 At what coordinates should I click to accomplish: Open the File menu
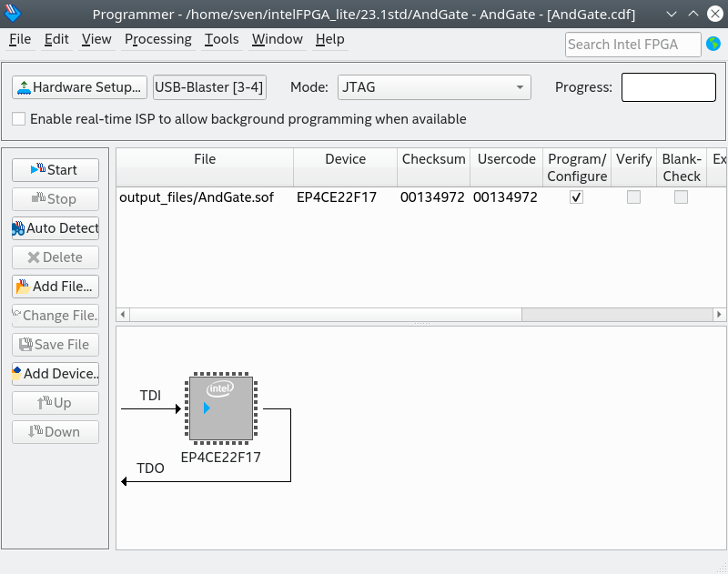pyautogui.click(x=20, y=39)
